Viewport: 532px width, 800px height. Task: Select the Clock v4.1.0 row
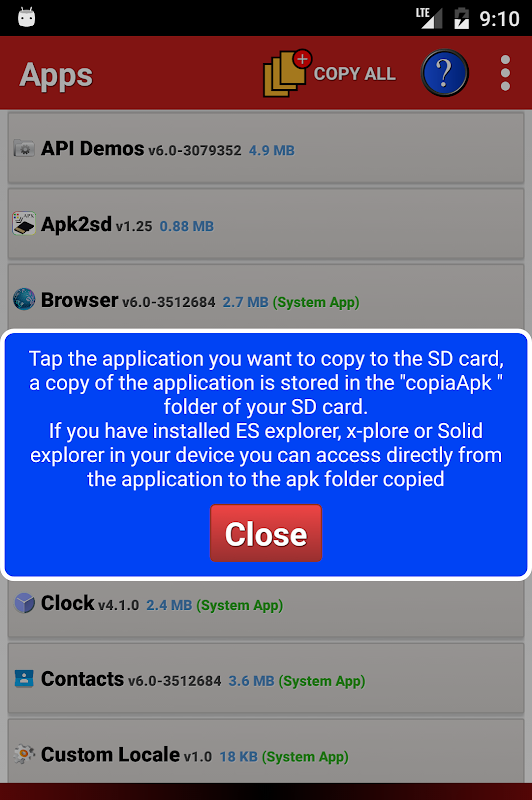(x=266, y=608)
